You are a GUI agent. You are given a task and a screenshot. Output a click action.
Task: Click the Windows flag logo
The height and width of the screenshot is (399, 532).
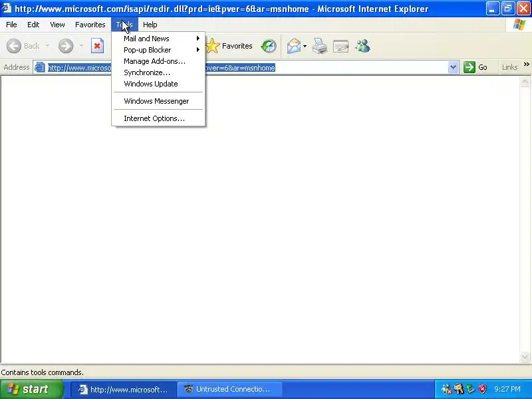(x=519, y=25)
